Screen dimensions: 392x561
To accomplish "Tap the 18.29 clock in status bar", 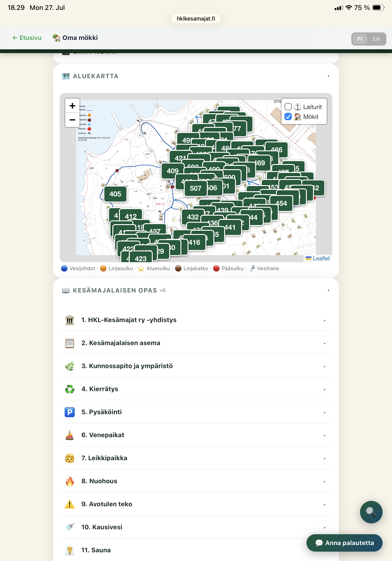I will (x=16, y=8).
